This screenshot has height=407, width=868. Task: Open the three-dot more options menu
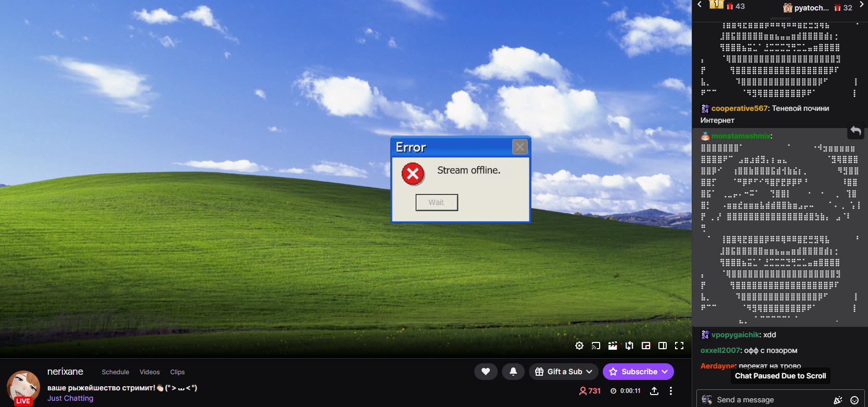[x=671, y=391]
